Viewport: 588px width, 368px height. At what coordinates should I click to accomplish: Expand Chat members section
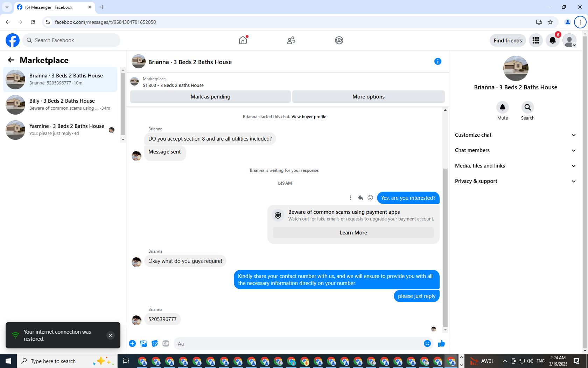pyautogui.click(x=515, y=150)
